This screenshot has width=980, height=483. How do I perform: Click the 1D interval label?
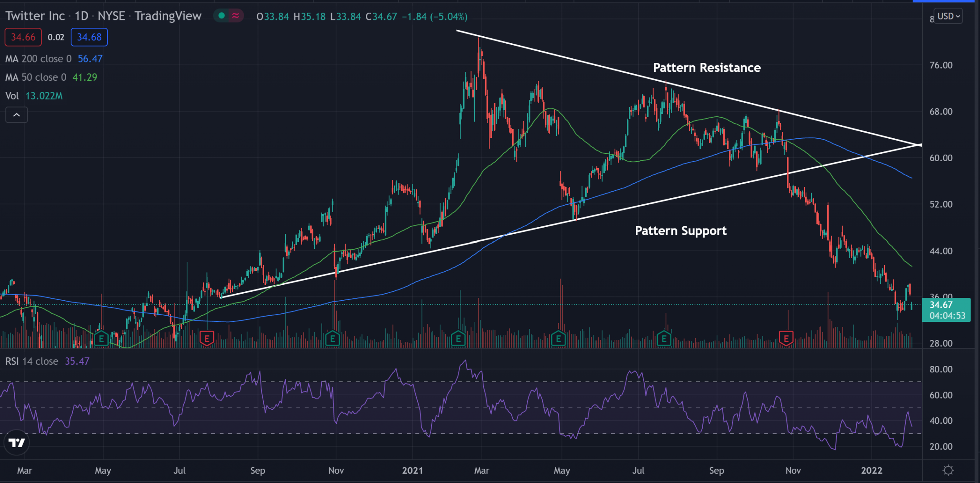pyautogui.click(x=81, y=16)
